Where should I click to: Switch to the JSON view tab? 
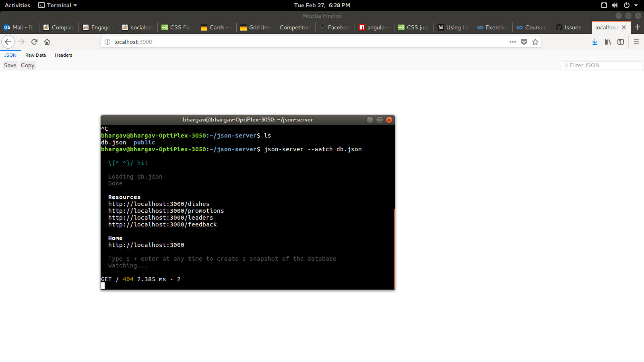click(x=10, y=55)
